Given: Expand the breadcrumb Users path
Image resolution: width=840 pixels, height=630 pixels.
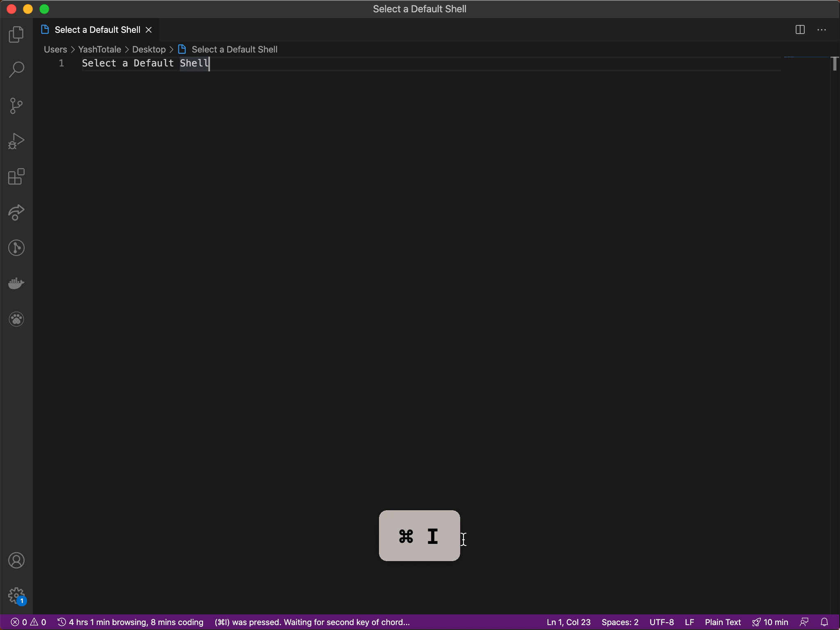Looking at the screenshot, I should pos(55,49).
